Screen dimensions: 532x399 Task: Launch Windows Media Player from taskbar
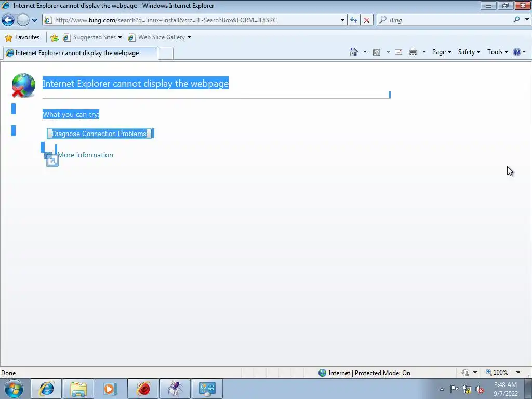click(111, 389)
